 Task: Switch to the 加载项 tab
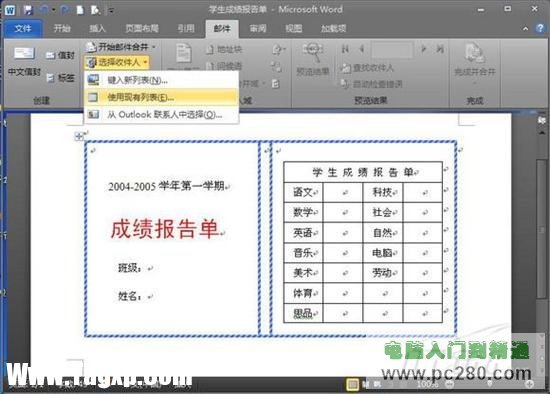334,28
